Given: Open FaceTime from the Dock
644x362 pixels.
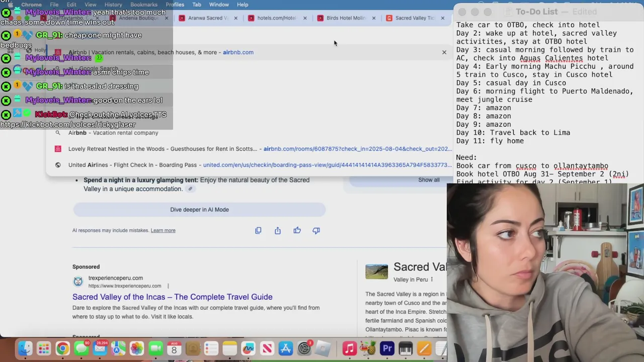Looking at the screenshot, I should [155, 348].
